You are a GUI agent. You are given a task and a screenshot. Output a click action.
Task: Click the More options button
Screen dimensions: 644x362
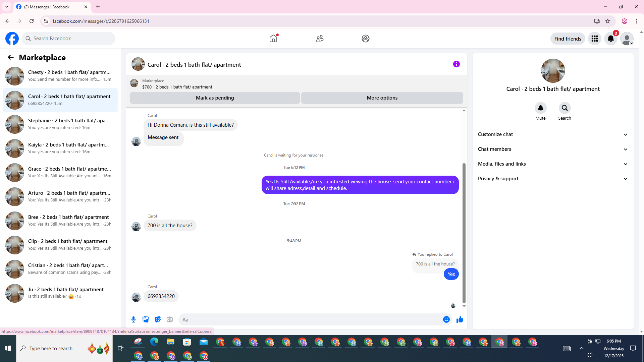click(382, 98)
